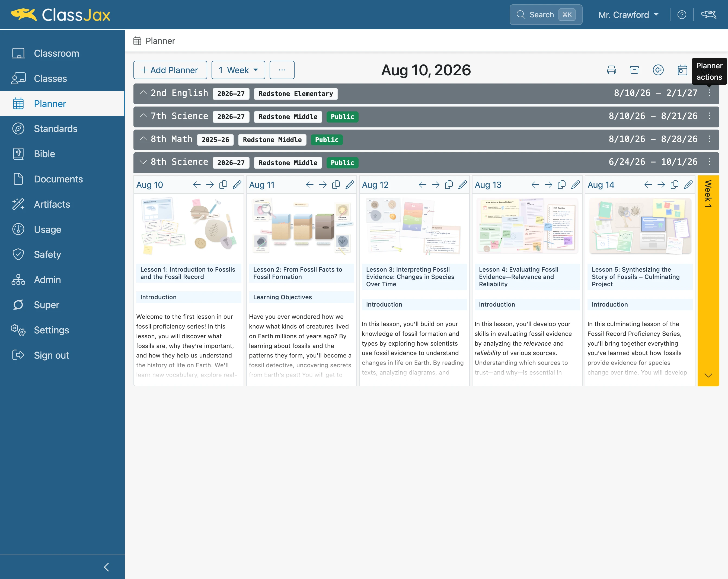728x579 pixels.
Task: Click the Week 1 yellow side tab
Action: click(708, 281)
